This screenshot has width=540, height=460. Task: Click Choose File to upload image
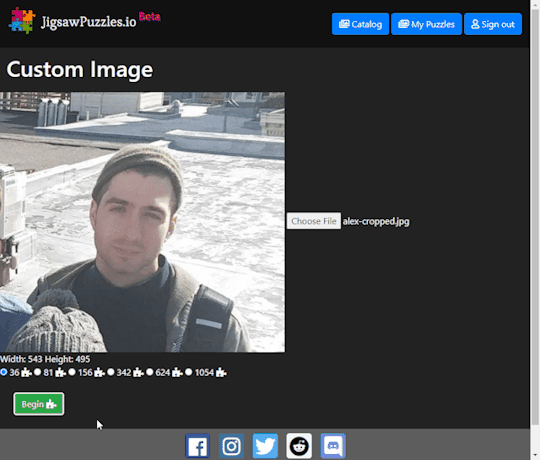(314, 221)
